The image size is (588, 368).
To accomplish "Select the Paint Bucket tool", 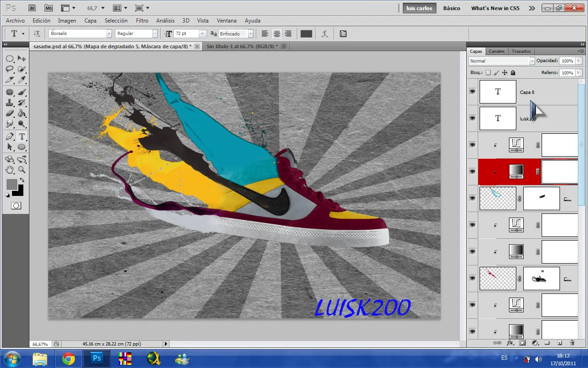I will [22, 113].
